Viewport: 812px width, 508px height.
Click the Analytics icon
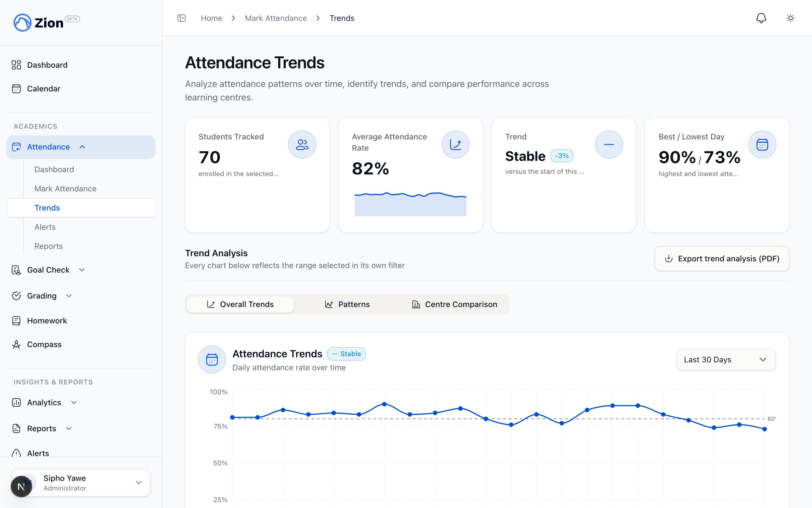click(x=16, y=402)
